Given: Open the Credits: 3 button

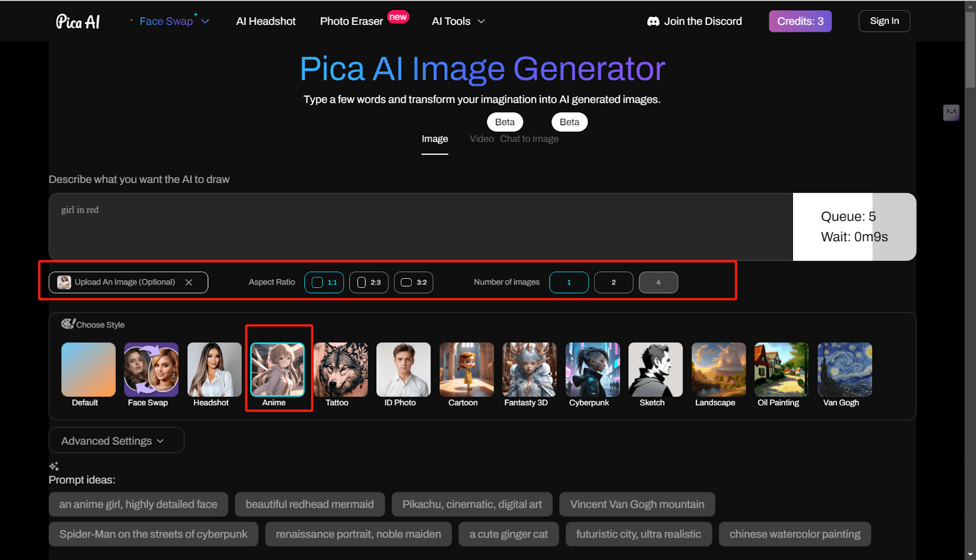Looking at the screenshot, I should click(800, 21).
